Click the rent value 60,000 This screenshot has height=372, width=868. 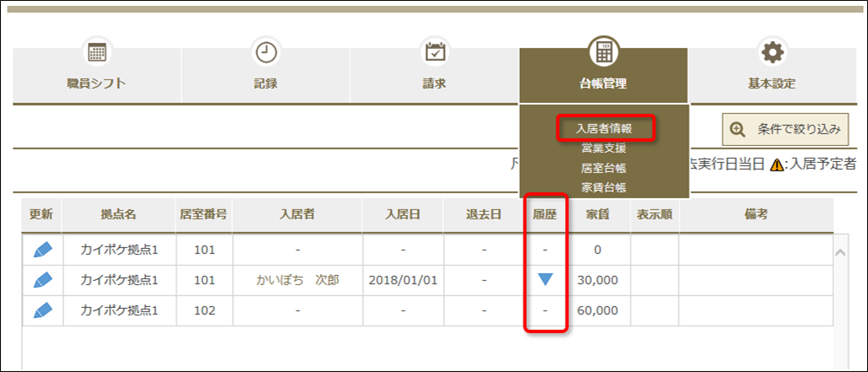tap(597, 310)
